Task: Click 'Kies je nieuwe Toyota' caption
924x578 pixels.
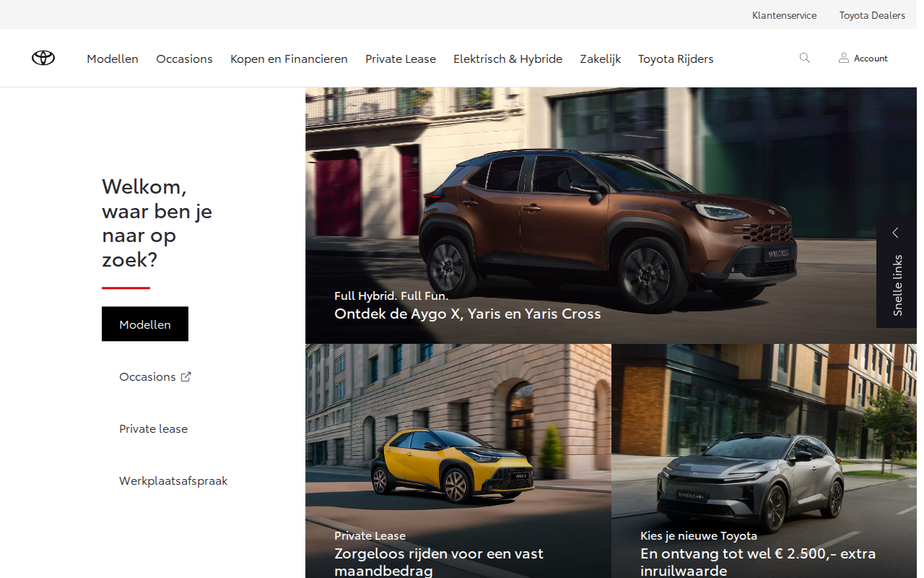Action: [699, 535]
